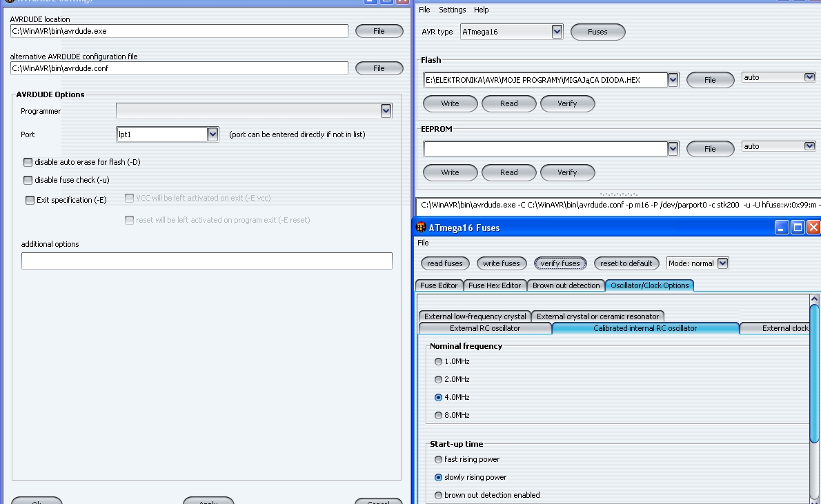Screen dimensions: 821x504
Task: Minimize the ATmega16 Fuses window
Action: [782, 227]
